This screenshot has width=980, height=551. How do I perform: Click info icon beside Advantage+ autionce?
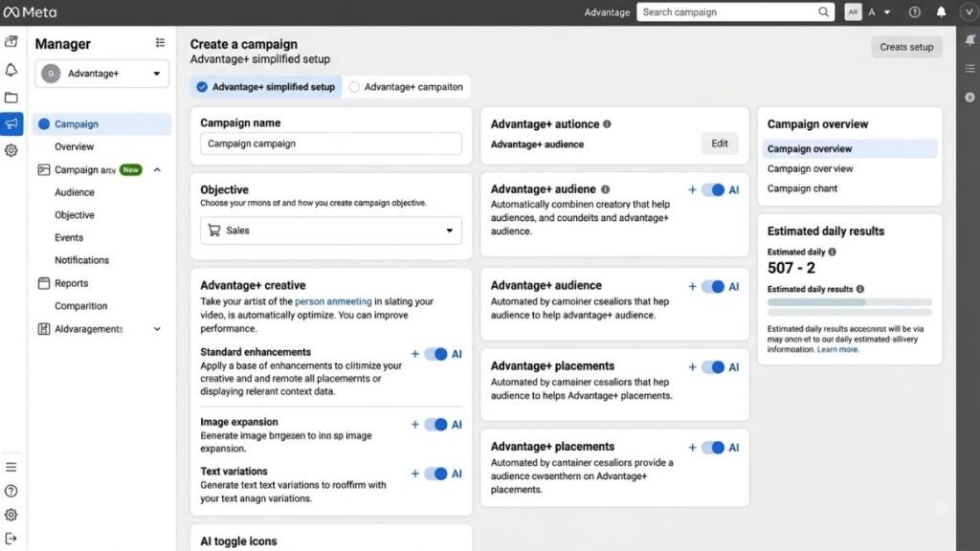[607, 123]
